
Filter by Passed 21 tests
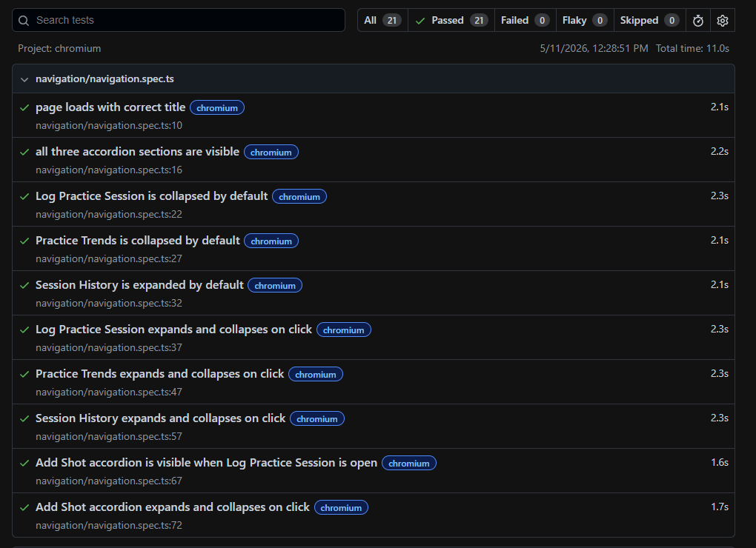[451, 20]
